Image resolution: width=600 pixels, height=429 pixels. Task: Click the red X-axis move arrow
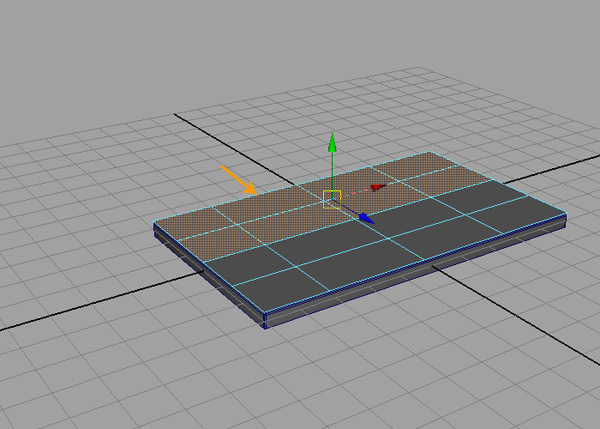(x=377, y=186)
